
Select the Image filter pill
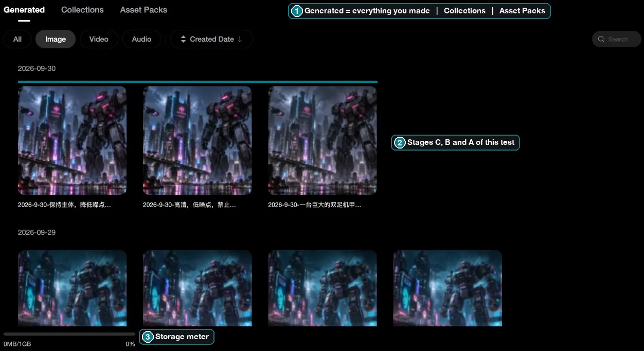tap(56, 39)
